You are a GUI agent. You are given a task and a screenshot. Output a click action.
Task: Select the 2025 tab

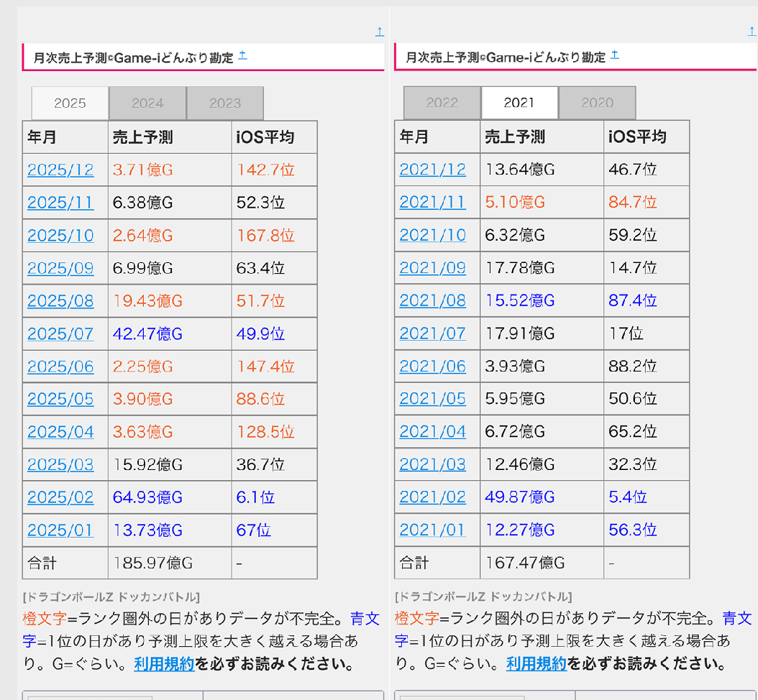click(70, 103)
